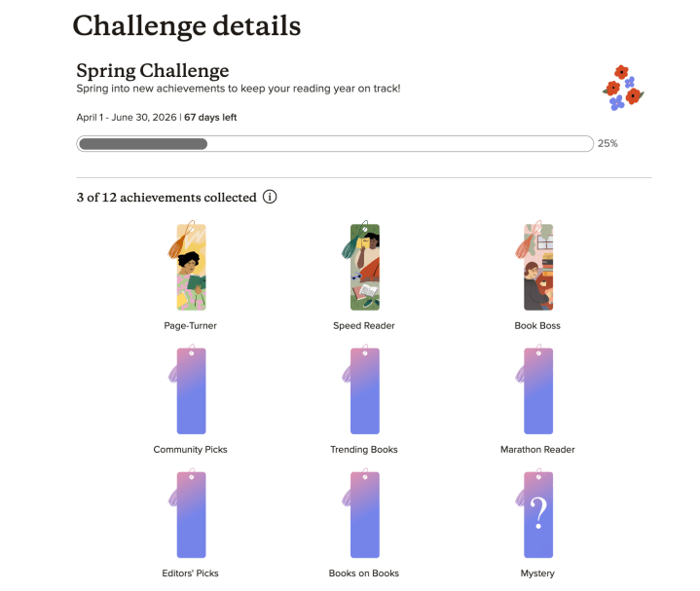
Task: Click the Spring Challenge flower icon
Action: tap(622, 88)
